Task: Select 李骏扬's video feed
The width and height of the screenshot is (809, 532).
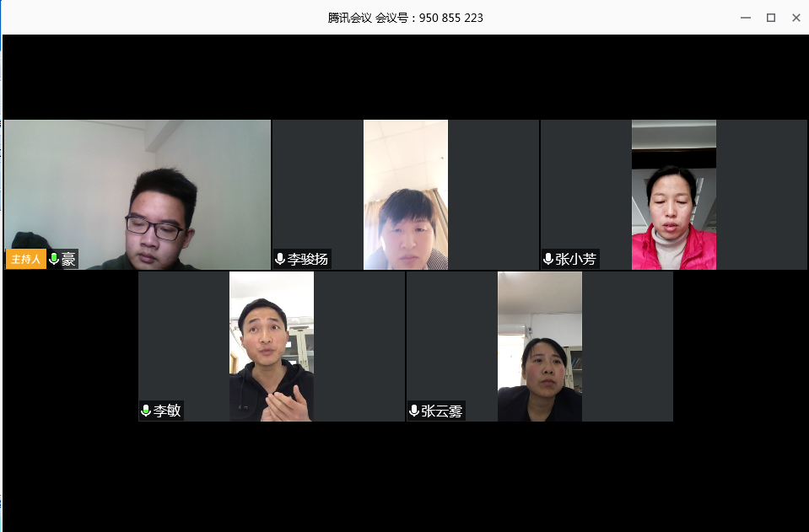Action: 406,195
